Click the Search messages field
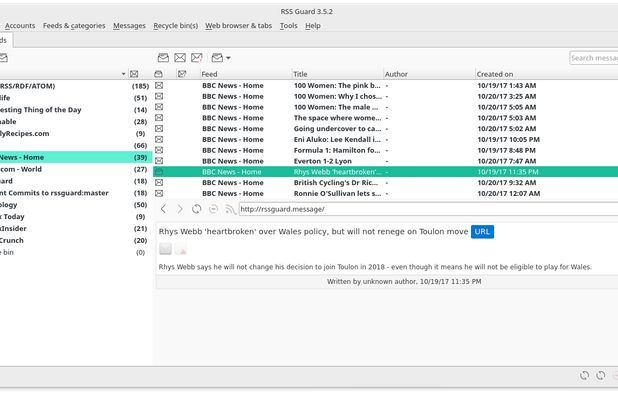 click(x=594, y=58)
